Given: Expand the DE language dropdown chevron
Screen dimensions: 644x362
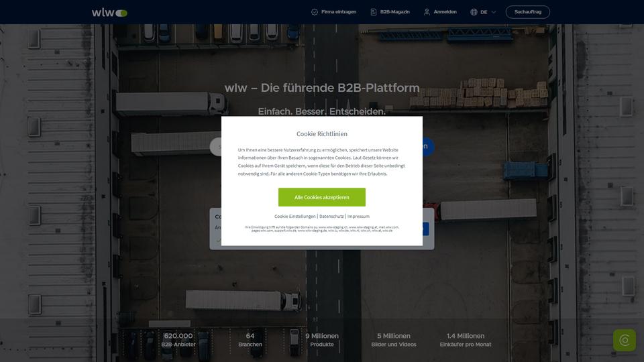Looking at the screenshot, I should [494, 12].
